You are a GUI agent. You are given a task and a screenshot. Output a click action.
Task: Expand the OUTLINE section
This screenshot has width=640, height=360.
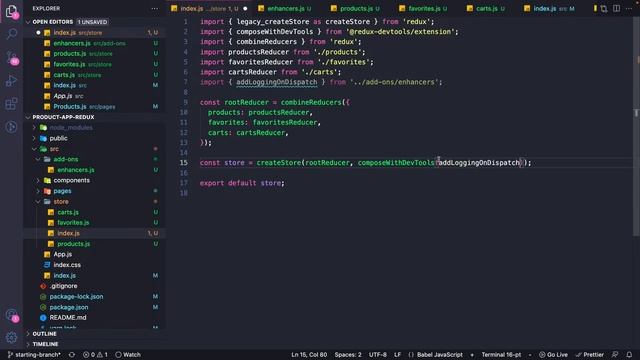(x=28, y=334)
